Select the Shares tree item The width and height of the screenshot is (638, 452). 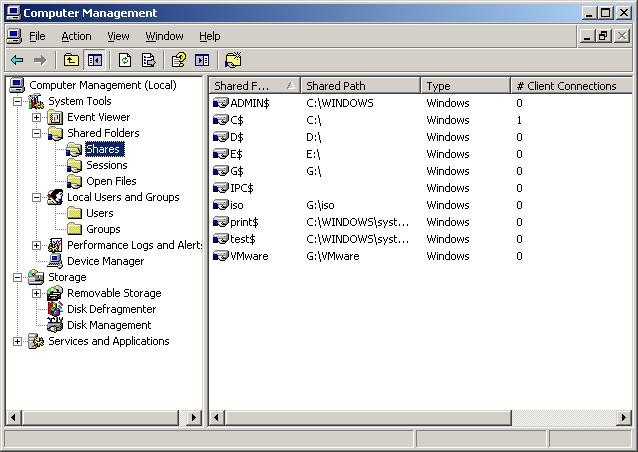pyautogui.click(x=104, y=149)
